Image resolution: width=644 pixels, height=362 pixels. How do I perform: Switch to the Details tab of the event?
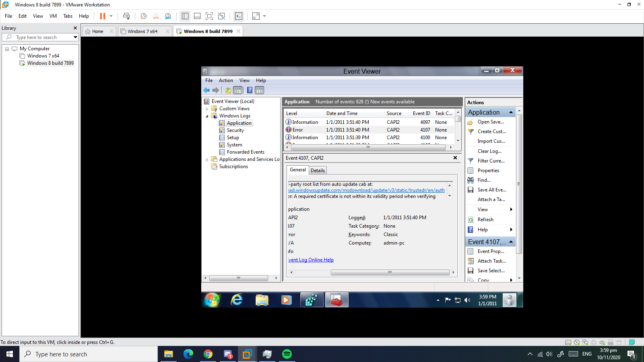[318, 171]
